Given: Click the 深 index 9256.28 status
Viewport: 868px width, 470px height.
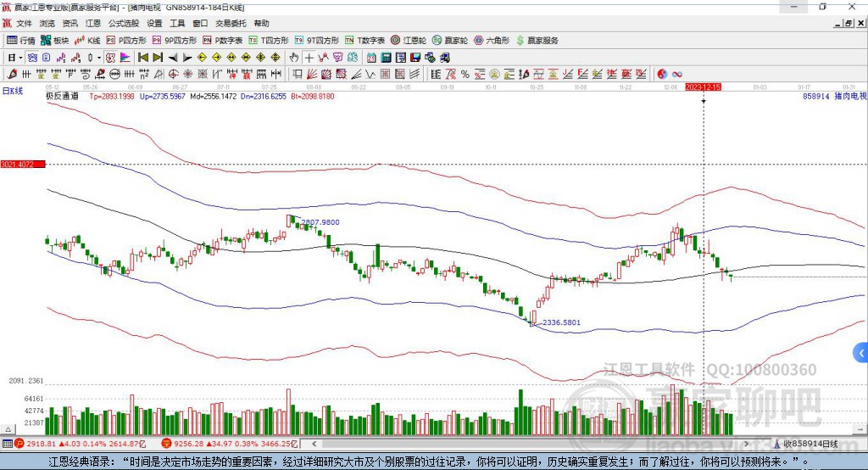Looking at the screenshot, I should (231, 444).
